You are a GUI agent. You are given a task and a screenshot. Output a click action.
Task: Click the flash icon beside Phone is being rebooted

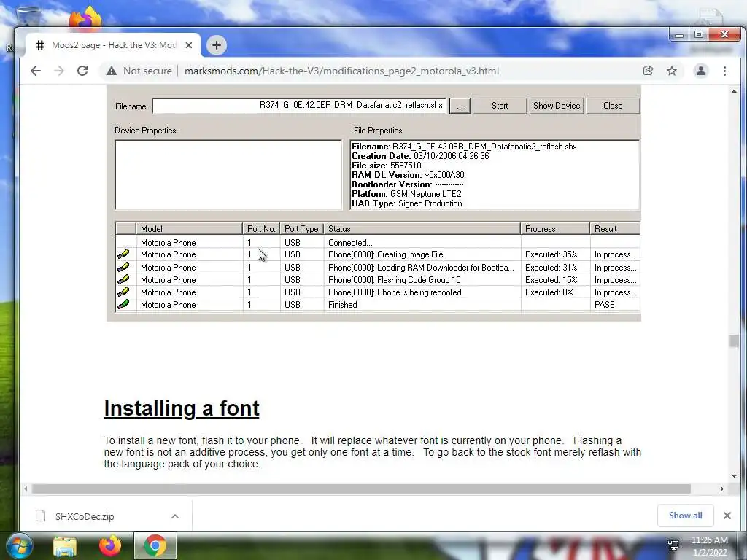click(123, 292)
